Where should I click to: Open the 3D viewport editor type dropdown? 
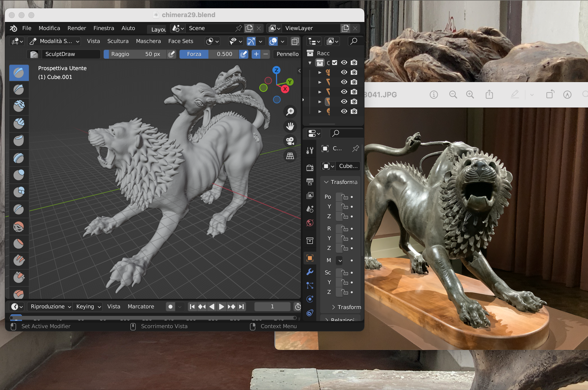pyautogui.click(x=17, y=41)
